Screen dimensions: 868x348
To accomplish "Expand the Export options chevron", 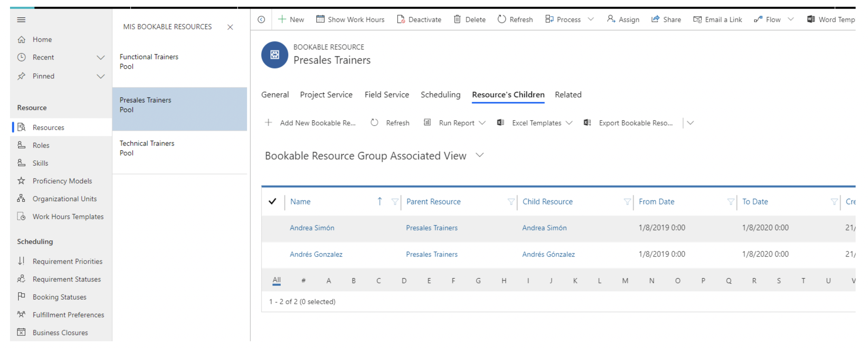I will click(x=690, y=123).
